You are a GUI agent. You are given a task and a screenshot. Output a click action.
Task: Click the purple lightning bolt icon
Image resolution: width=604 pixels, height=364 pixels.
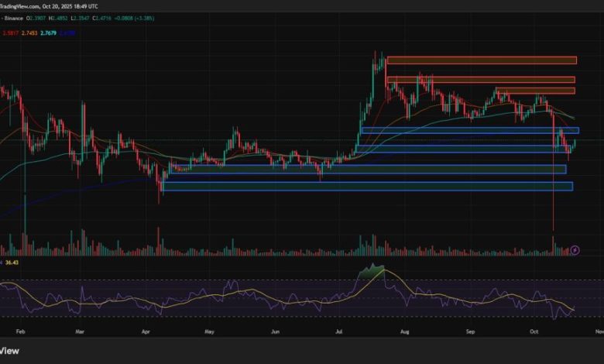575,250
